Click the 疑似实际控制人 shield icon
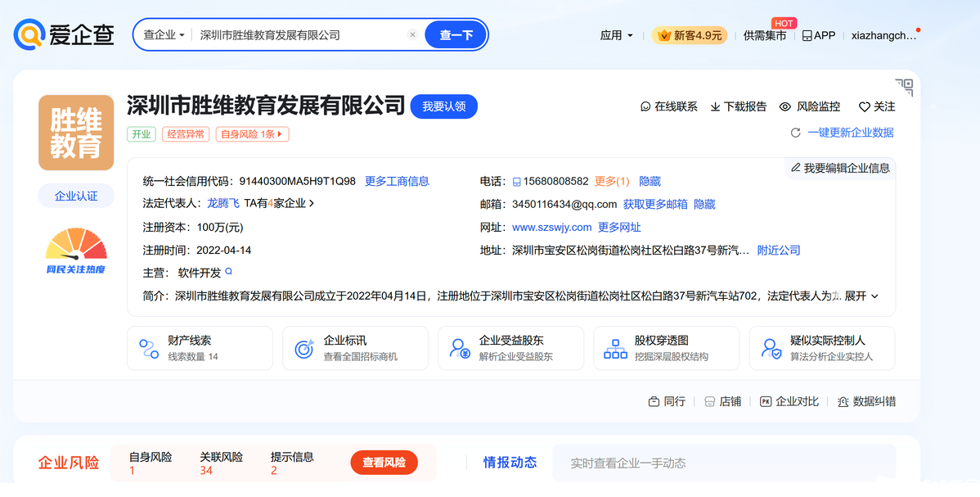Image resolution: width=980 pixels, height=497 pixels. [x=771, y=349]
